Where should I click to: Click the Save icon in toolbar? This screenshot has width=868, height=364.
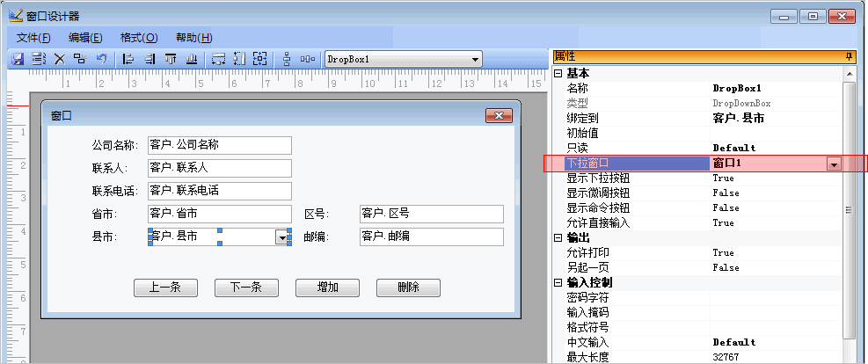coord(17,59)
